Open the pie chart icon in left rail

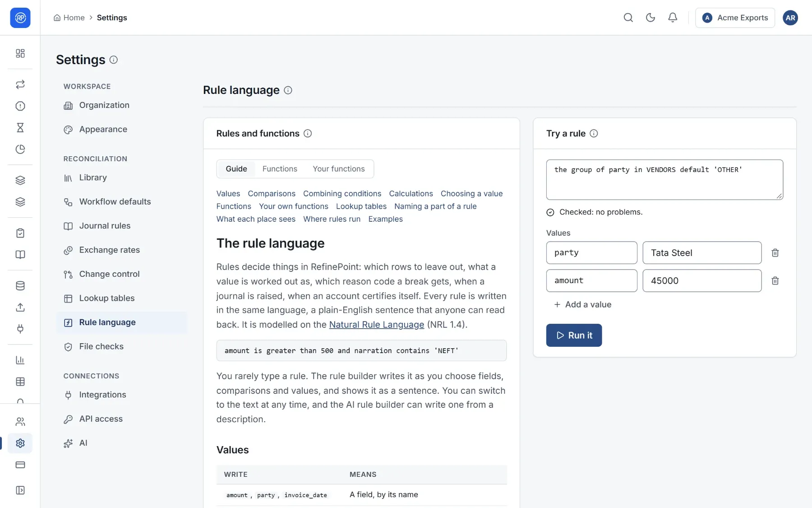tap(20, 149)
